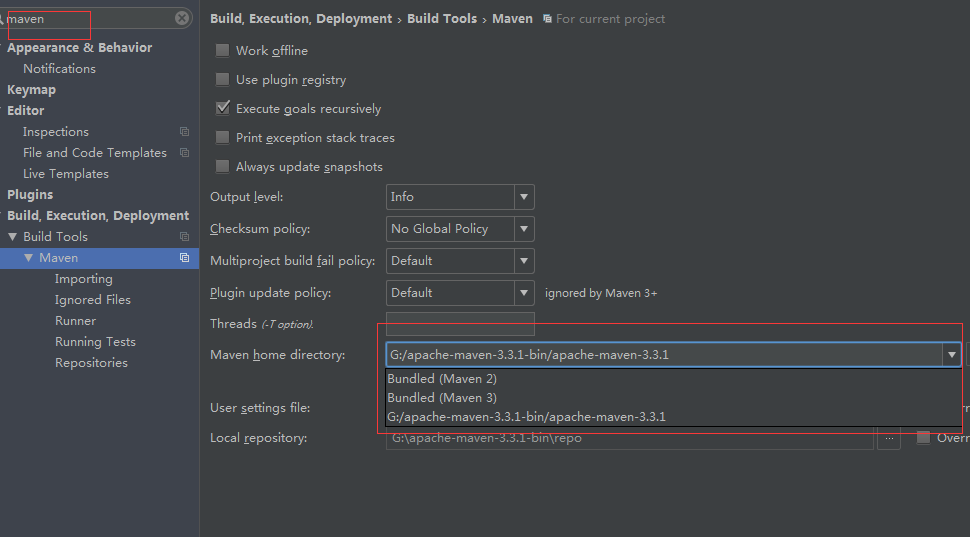Browse for Local repository with ellipsis button
The image size is (970, 537).
click(889, 438)
